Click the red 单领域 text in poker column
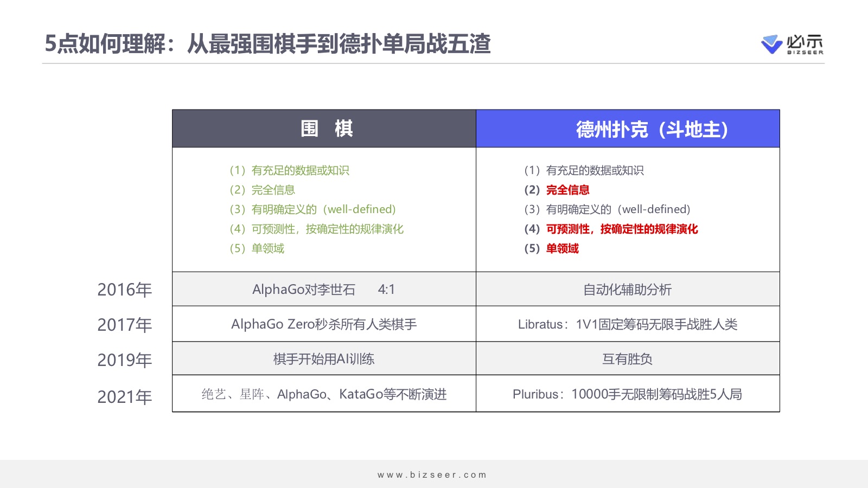Screen dimensions: 868x488 tap(562, 249)
